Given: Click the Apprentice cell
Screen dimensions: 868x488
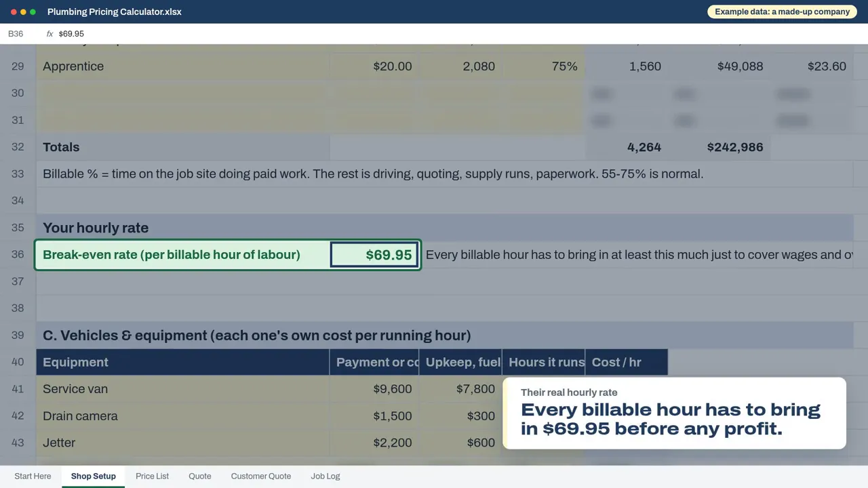Looking at the screenshot, I should pyautogui.click(x=183, y=66).
